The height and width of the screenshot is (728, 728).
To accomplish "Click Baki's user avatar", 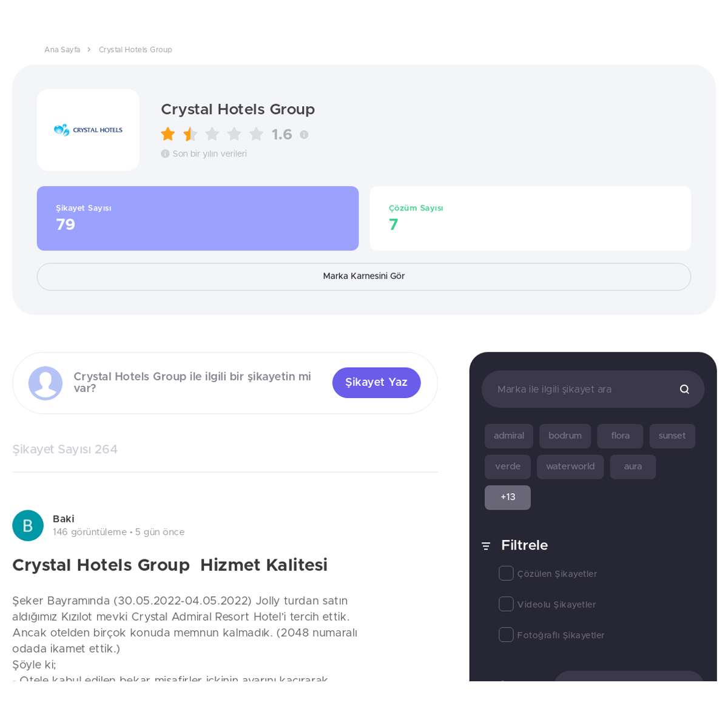I will coord(28,525).
